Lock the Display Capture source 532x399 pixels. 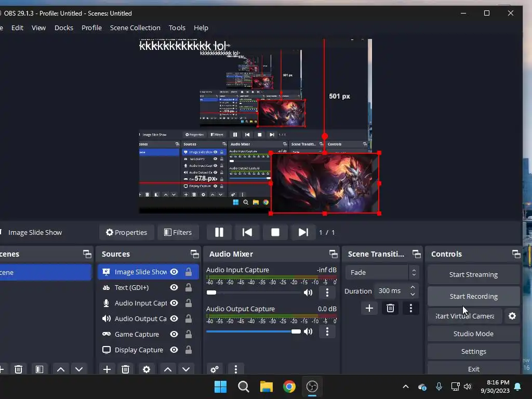(x=188, y=350)
